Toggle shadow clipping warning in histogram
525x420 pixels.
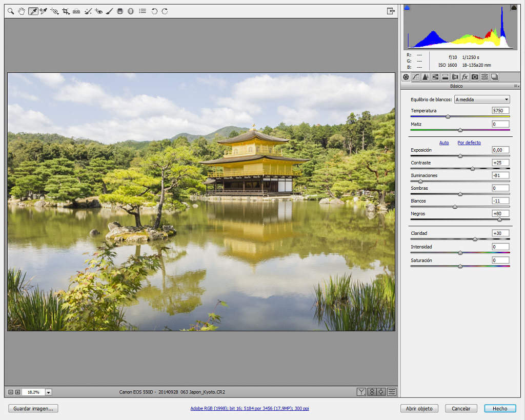pyautogui.click(x=407, y=7)
